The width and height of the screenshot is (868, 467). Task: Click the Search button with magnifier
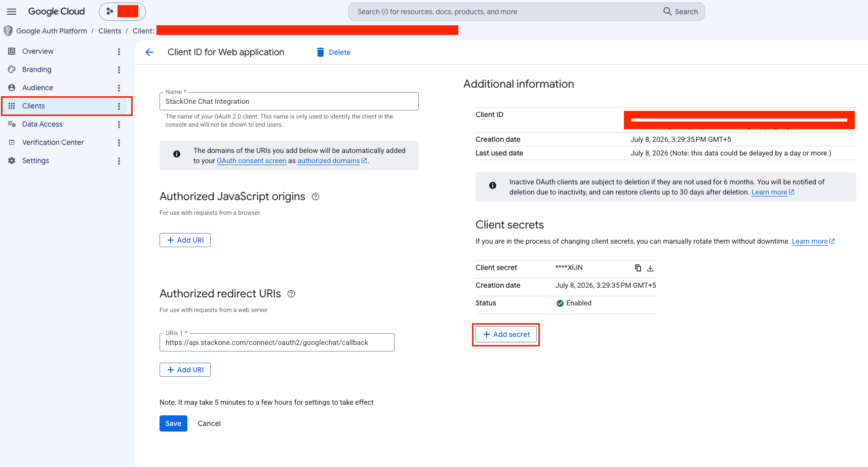tap(681, 12)
